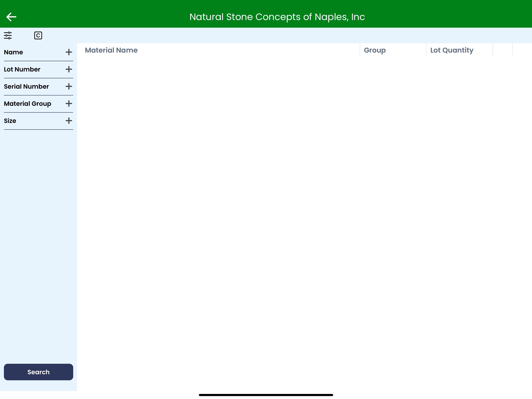Select the Name filter label
Screen dimensions: 532x399
(13, 52)
